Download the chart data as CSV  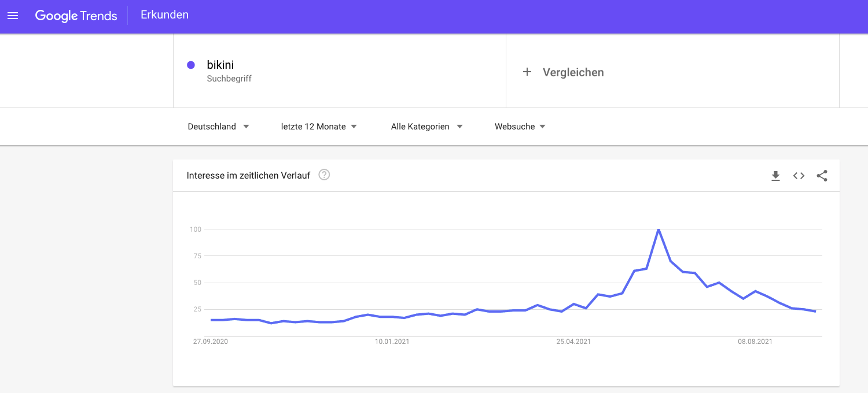775,176
